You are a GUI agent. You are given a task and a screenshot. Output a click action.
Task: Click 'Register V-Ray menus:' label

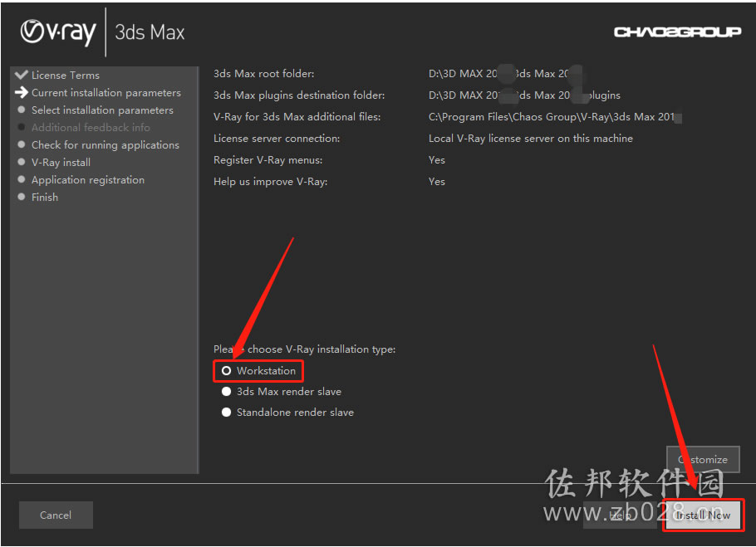268,160
